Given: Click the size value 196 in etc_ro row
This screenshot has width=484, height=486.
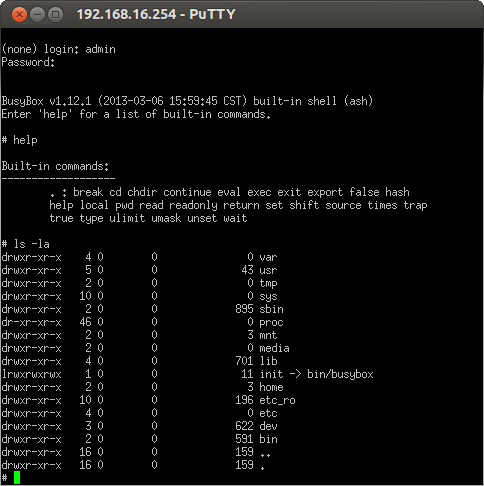Looking at the screenshot, I should pos(244,400).
